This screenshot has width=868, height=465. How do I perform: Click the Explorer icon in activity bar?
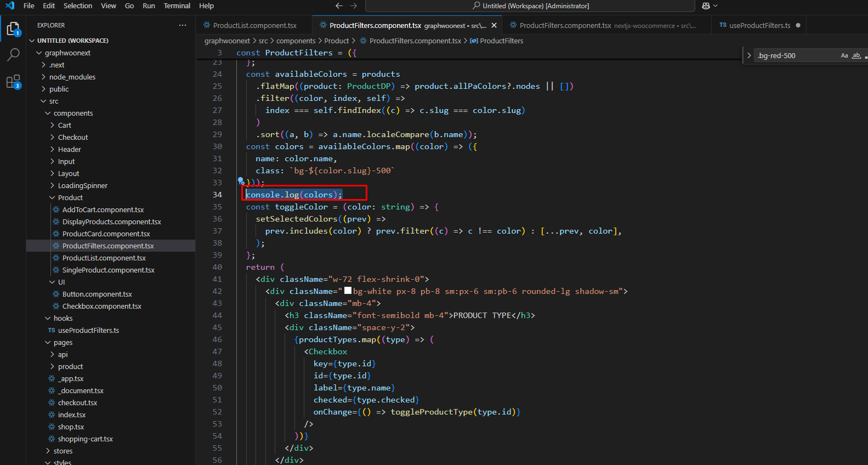pos(13,29)
